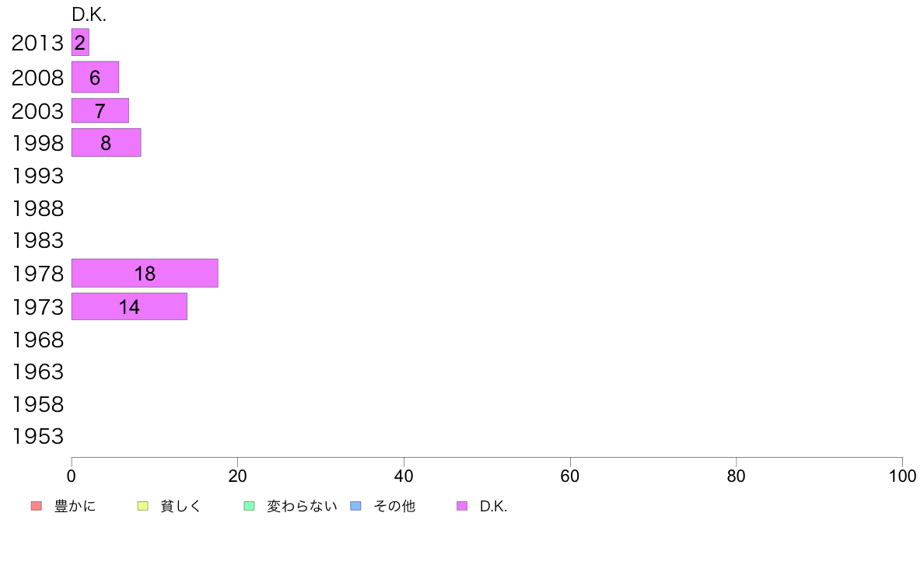
Task: Click the magenta D.K. legend swatch
Action: click(462, 506)
